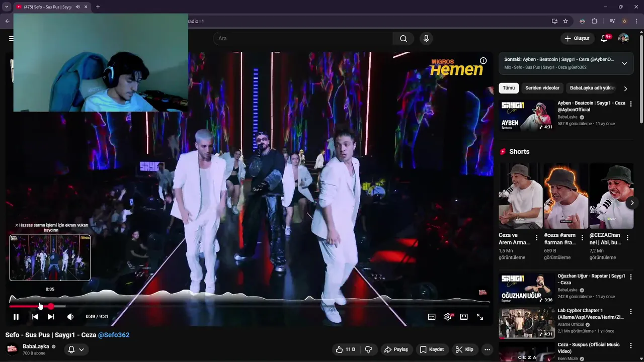Open options for 'Ceza ve Arem' short

tap(536, 238)
